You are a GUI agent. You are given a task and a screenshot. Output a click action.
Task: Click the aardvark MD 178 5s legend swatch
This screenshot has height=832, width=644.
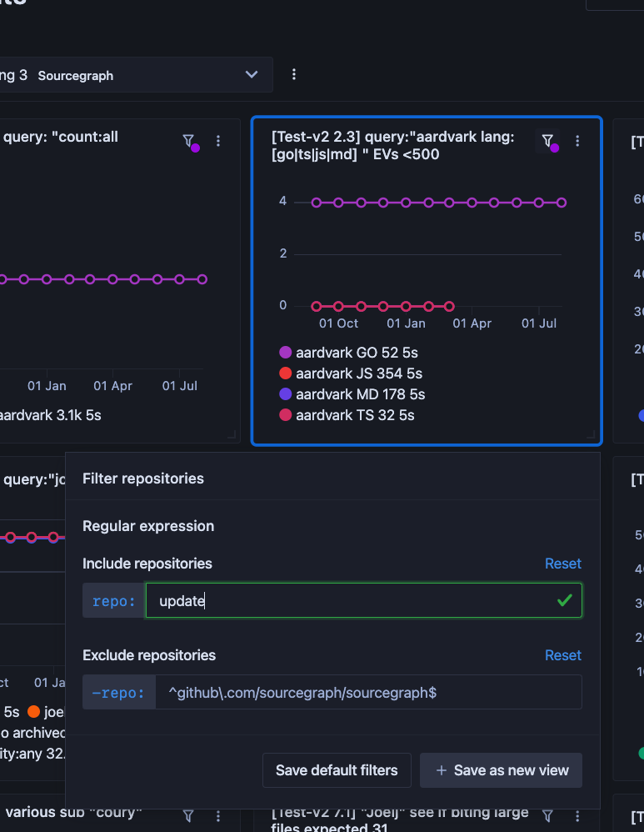(286, 393)
